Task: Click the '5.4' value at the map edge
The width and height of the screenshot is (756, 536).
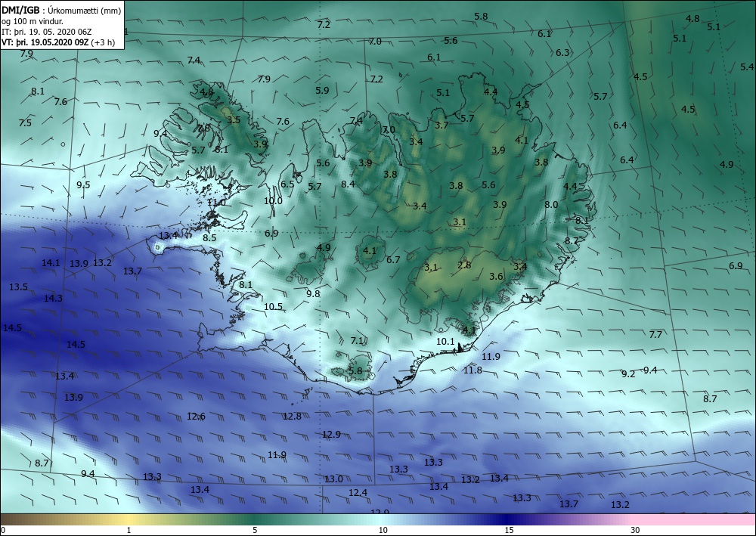Action: pos(747,67)
